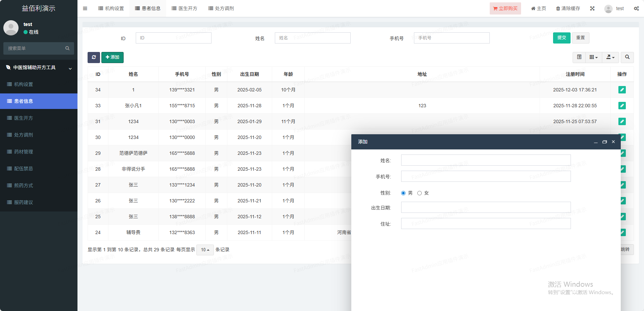644x311 pixels.
Task: Click the 立即购买 buy now link
Action: click(505, 8)
